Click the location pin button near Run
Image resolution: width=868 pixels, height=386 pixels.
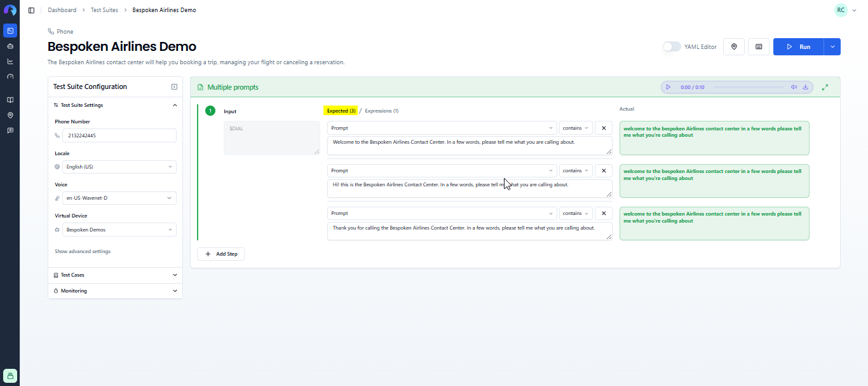pos(734,47)
